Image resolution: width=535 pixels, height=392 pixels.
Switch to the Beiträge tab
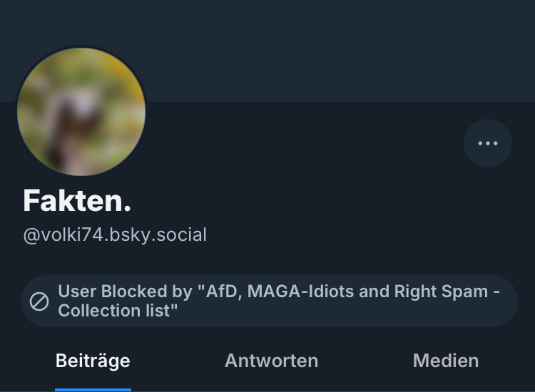(93, 361)
